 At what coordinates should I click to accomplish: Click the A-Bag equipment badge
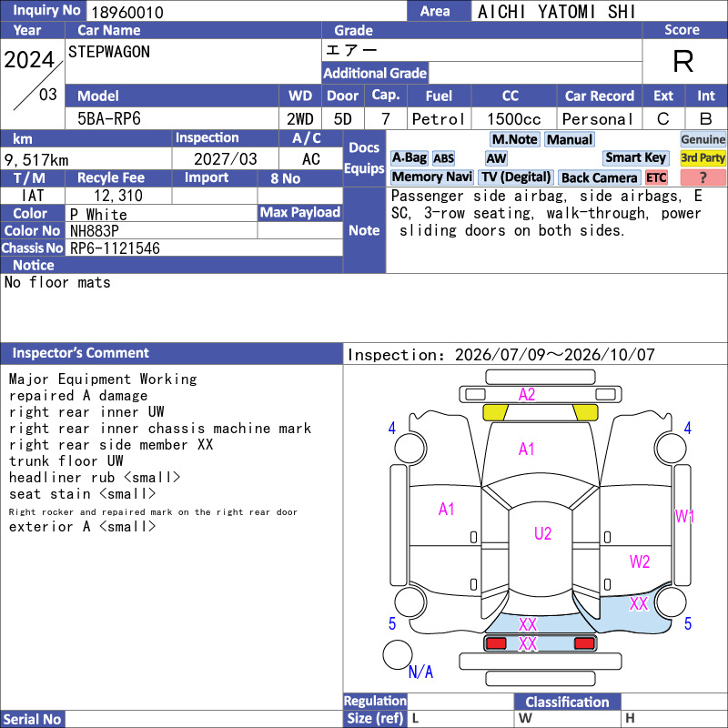tap(409, 158)
